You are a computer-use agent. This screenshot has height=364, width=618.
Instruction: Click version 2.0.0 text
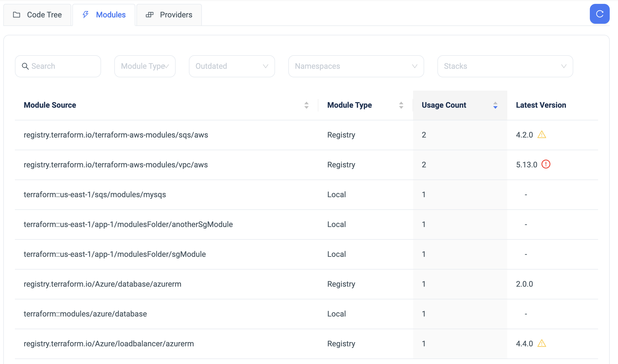[524, 284]
